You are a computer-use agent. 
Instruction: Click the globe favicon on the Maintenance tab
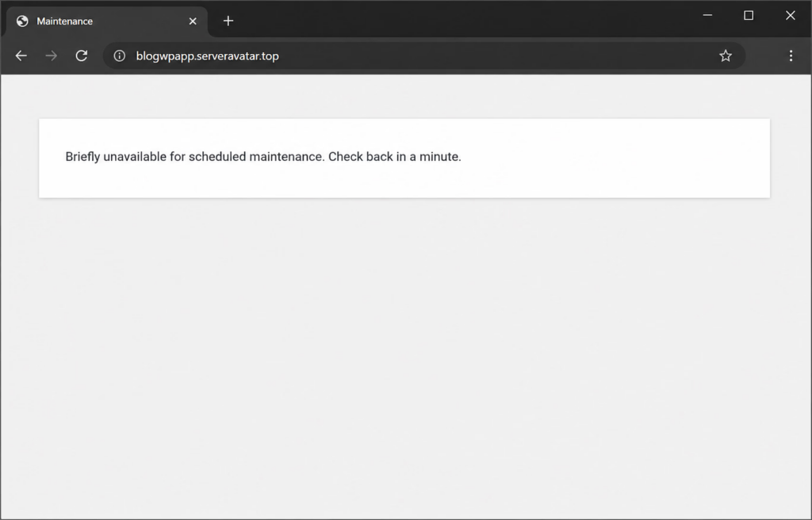click(22, 21)
